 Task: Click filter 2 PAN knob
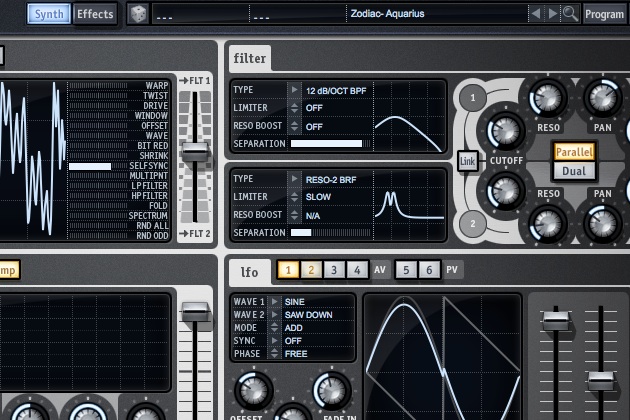[x=603, y=223]
